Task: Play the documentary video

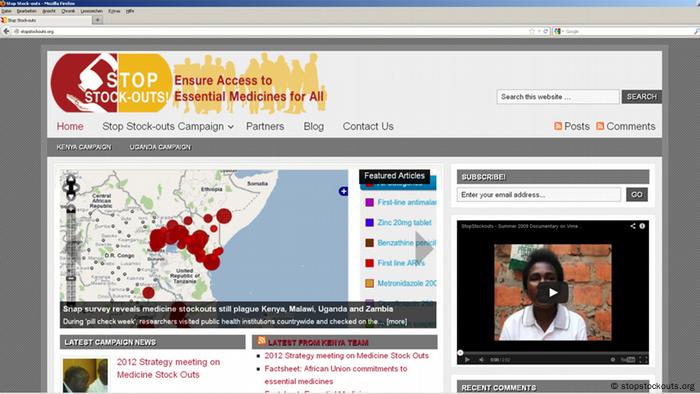Action: (x=553, y=293)
